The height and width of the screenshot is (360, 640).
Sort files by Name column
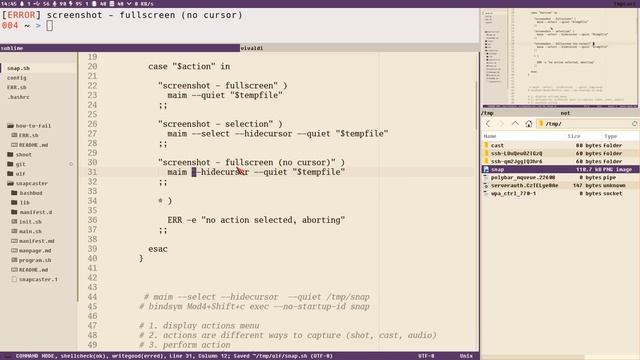pos(490,136)
